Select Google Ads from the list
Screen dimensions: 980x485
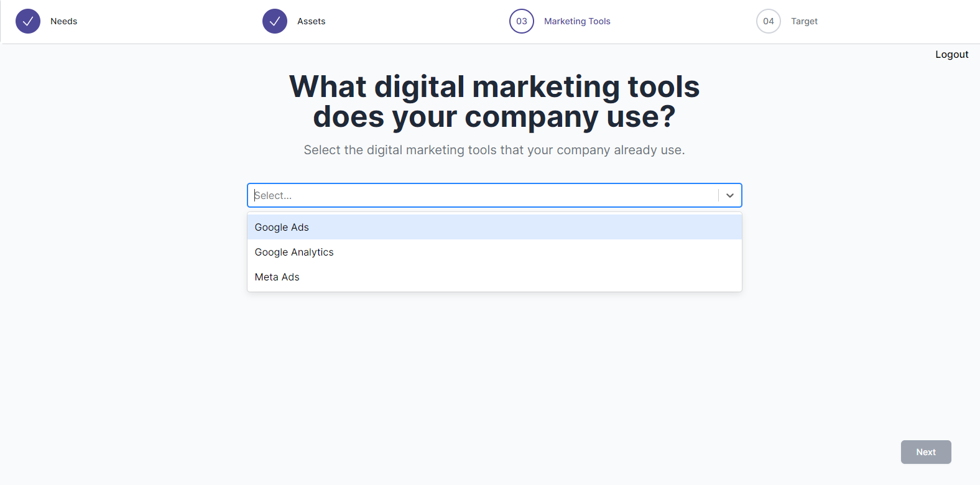(282, 228)
